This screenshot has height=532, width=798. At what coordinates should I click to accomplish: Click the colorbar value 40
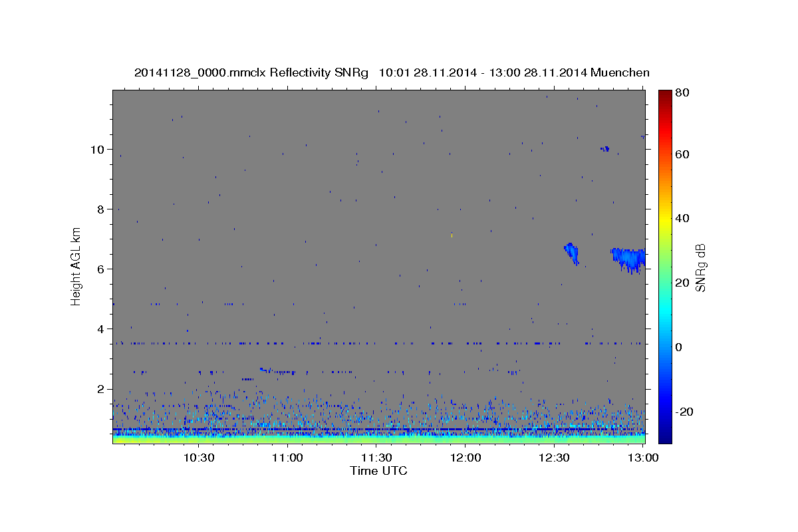(682, 218)
